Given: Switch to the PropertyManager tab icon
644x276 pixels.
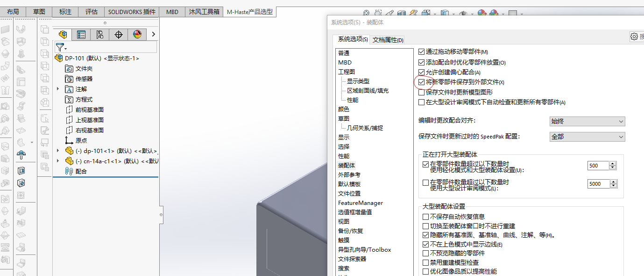Looking at the screenshot, I should (81, 34).
